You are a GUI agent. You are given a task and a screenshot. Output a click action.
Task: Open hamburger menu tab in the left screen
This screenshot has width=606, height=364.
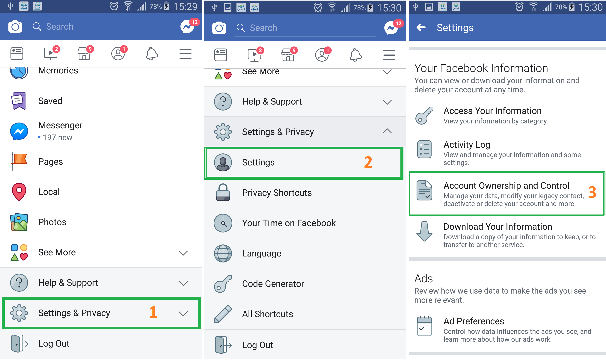pos(185,54)
